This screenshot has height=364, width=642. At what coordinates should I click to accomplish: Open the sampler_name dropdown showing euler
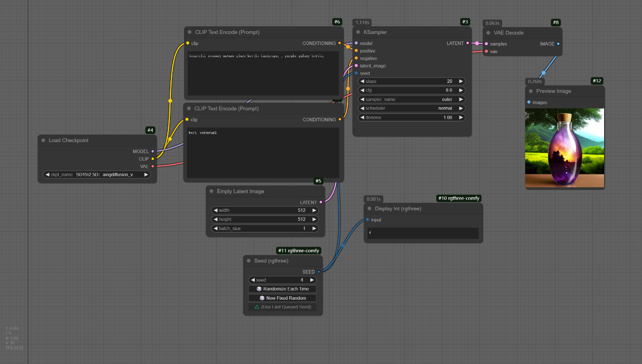pos(411,100)
